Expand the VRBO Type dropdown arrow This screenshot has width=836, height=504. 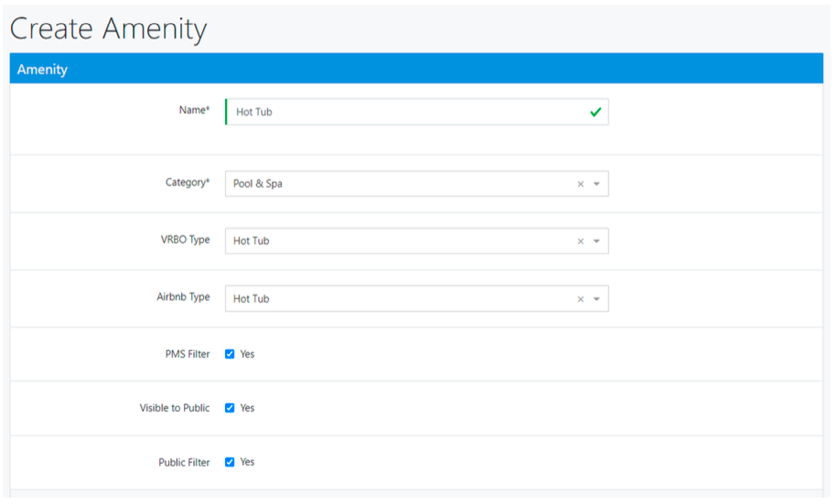[x=596, y=241]
